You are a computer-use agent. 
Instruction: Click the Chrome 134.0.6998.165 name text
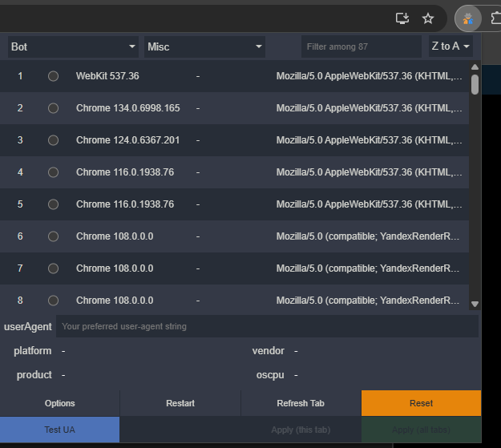click(x=127, y=108)
